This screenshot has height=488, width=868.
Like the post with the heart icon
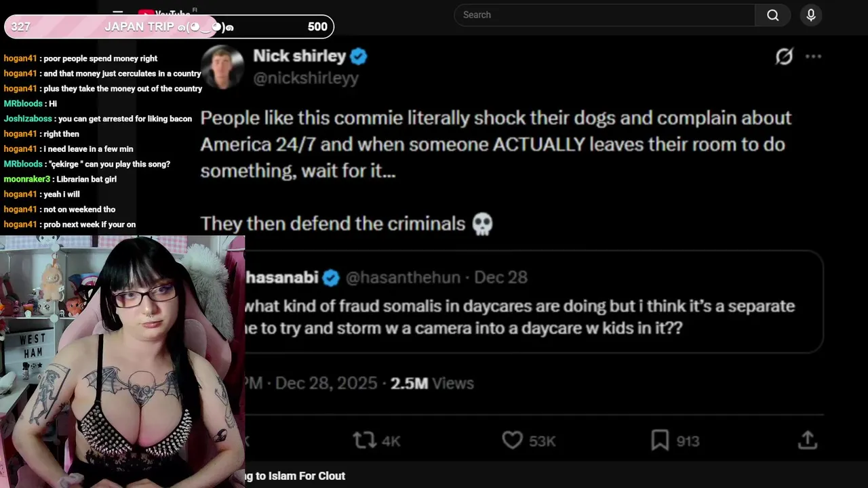(512, 441)
